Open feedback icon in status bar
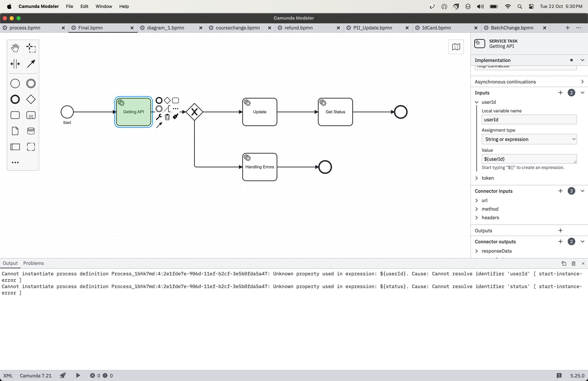The height and width of the screenshot is (381, 588). (559, 375)
